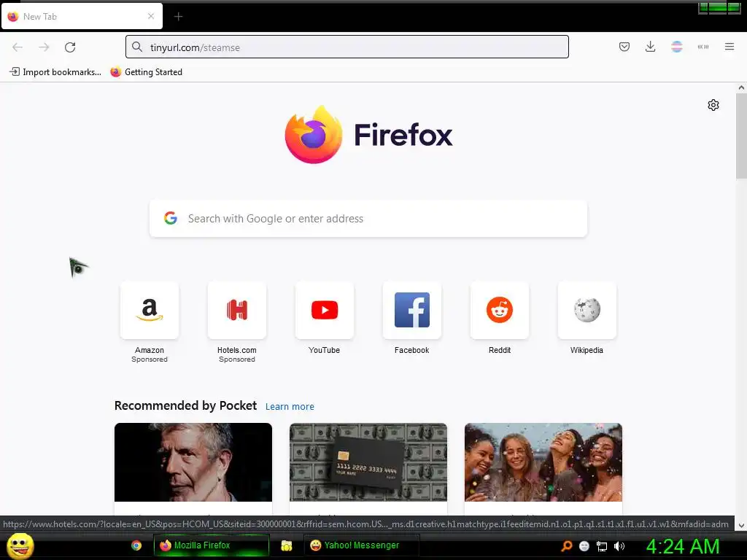Switch to Mozilla Firefox taskbar button
This screenshot has width=747, height=560.
point(212,545)
